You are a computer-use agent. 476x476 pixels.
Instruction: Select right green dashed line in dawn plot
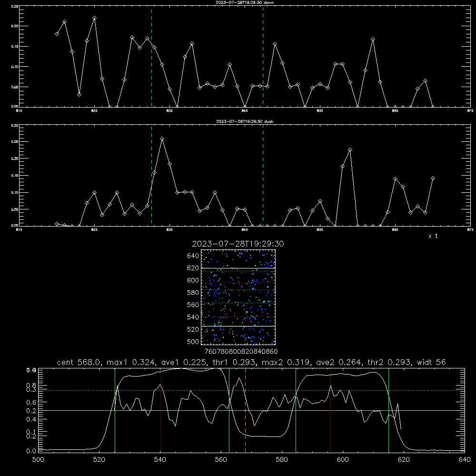pos(263,56)
